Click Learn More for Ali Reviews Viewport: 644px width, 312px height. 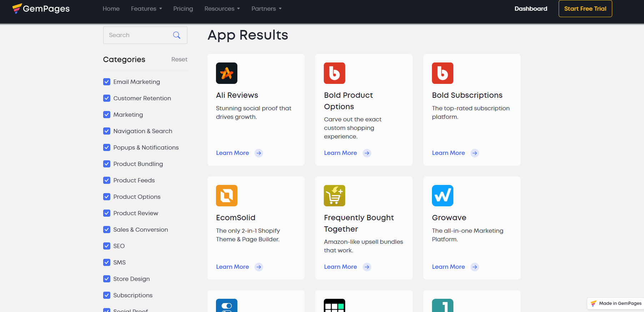coord(232,153)
